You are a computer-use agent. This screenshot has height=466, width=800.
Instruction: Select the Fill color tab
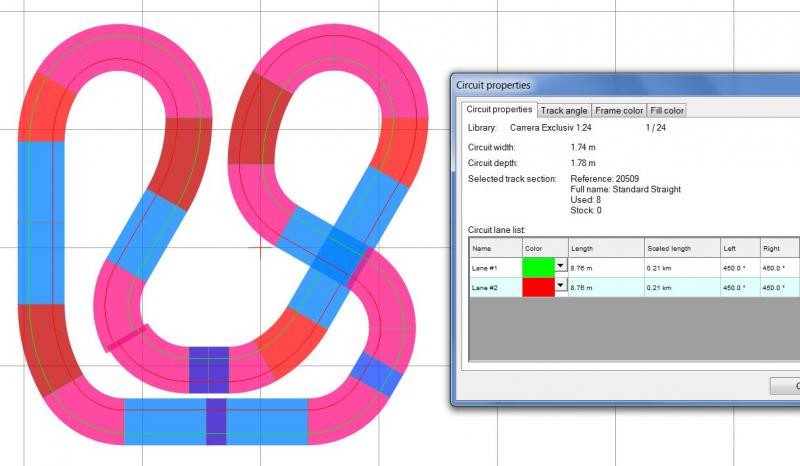[x=667, y=110]
